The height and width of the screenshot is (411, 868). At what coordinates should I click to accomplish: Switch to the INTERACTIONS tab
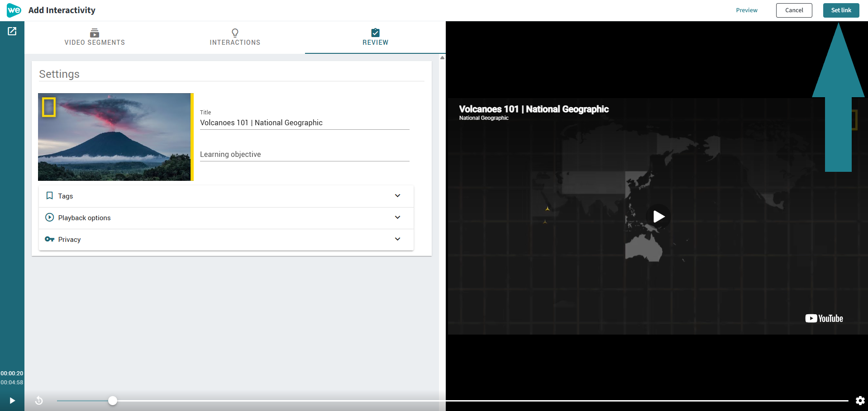pyautogui.click(x=235, y=37)
